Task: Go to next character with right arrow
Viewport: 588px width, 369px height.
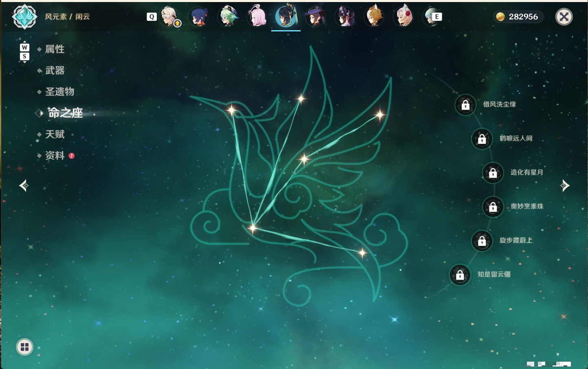Action: [x=565, y=186]
